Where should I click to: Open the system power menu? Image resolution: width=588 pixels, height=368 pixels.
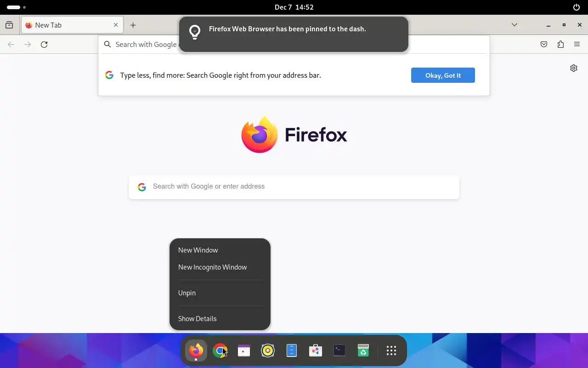(x=577, y=7)
